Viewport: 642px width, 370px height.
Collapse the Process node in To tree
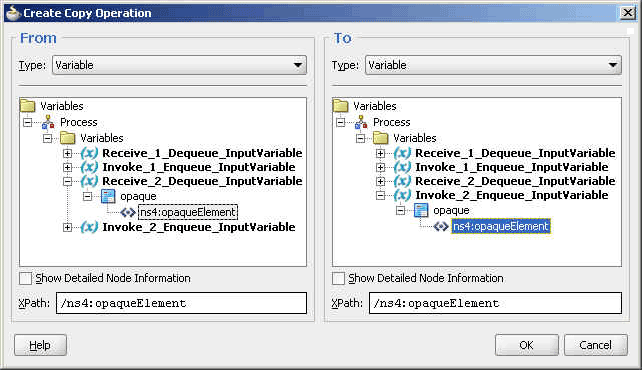click(x=340, y=122)
